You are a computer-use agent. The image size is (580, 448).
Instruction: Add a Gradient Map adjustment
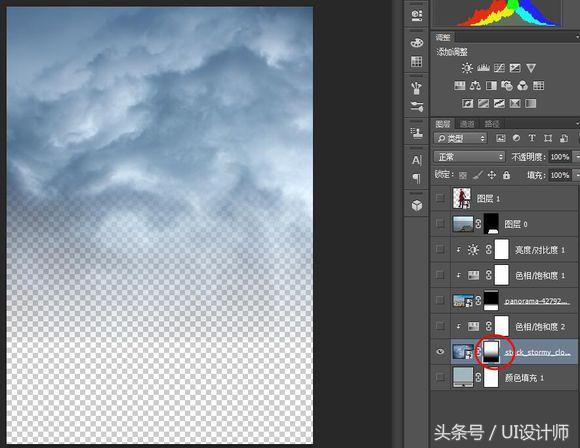coord(530,104)
